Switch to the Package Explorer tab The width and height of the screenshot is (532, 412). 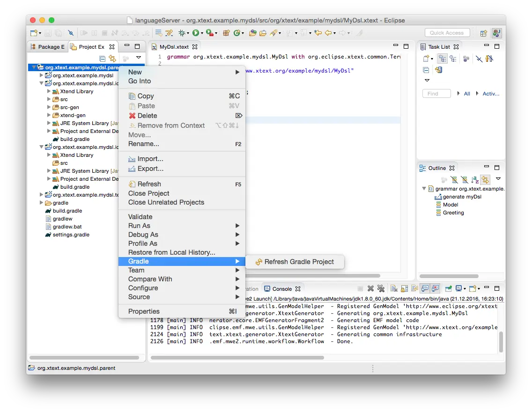pos(47,47)
